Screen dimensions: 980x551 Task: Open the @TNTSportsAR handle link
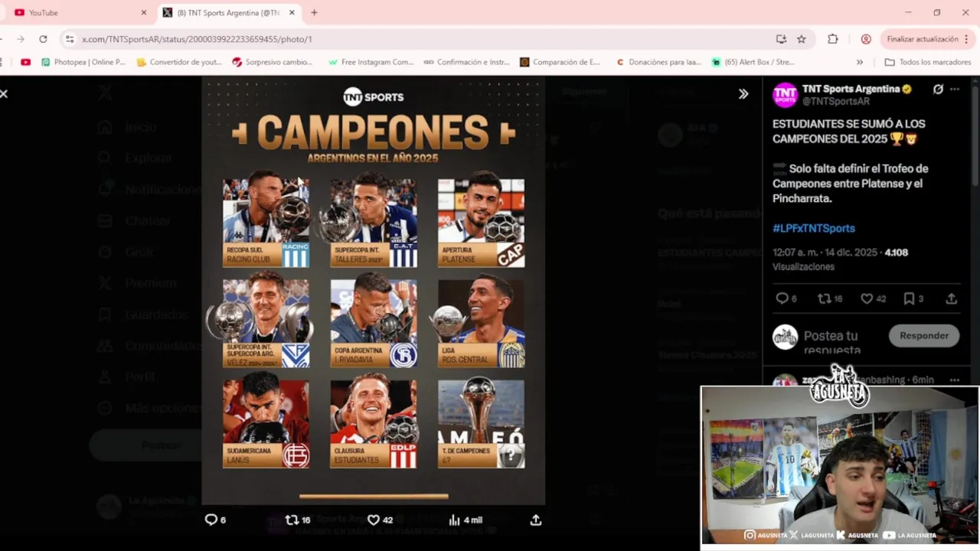[x=836, y=101]
